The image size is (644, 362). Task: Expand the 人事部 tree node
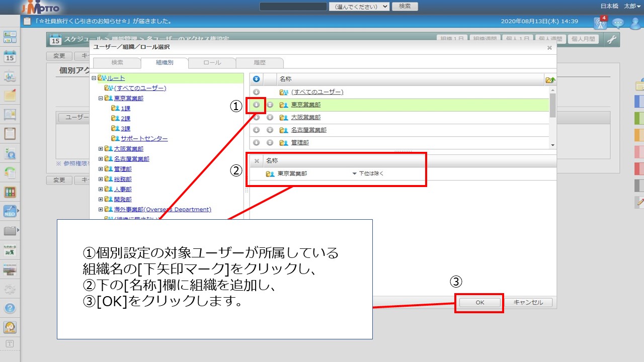101,189
